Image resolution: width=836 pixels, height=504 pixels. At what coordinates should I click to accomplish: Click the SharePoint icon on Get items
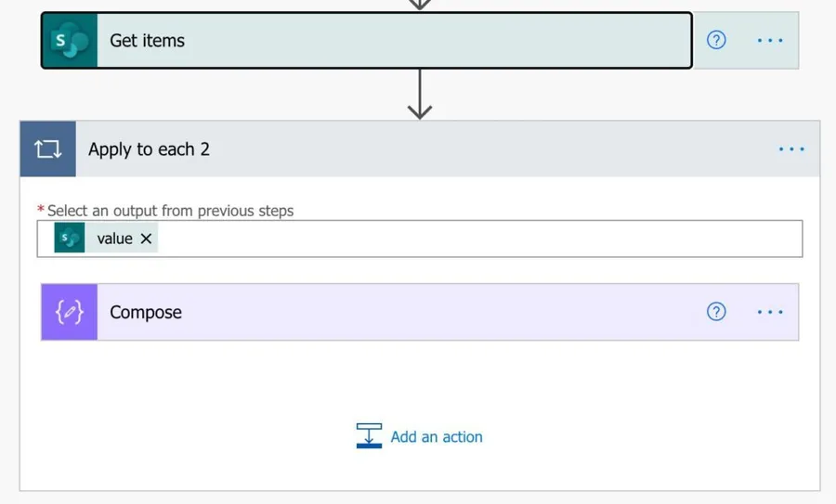pos(70,41)
